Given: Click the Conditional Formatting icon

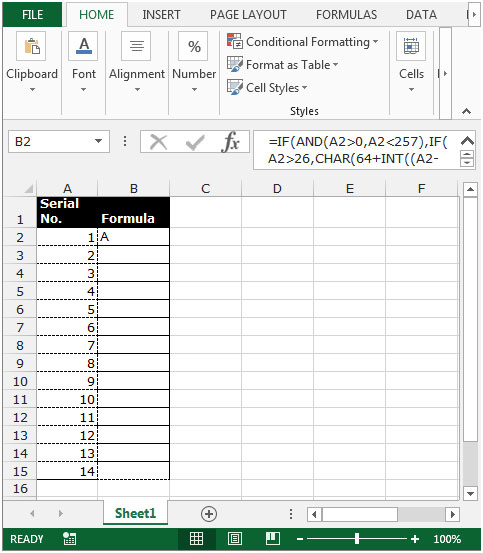Looking at the screenshot, I should pos(234,41).
